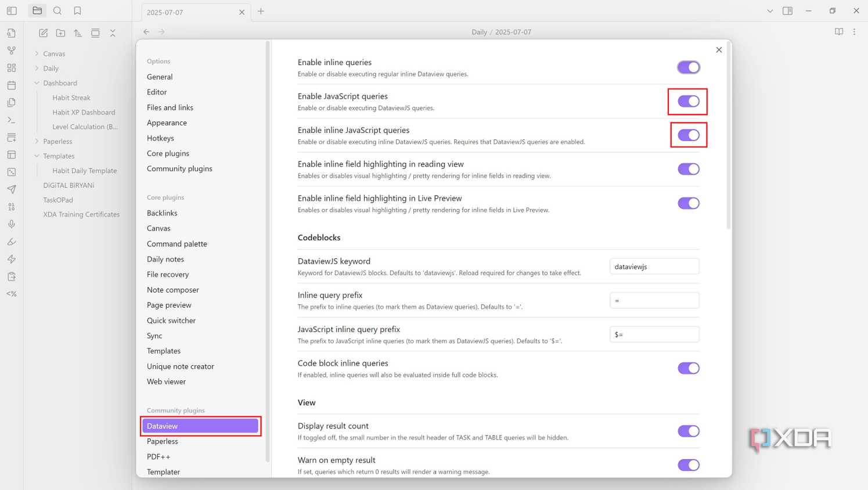The image size is (868, 490).
Task: Click the Templater '<%' ribbon icon
Action: (x=12, y=294)
